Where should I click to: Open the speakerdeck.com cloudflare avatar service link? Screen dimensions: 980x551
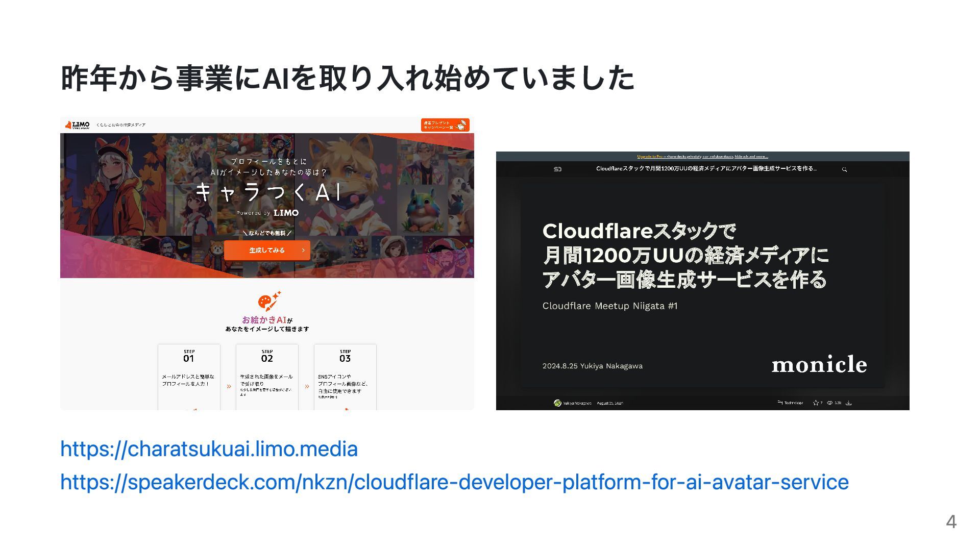point(454,482)
